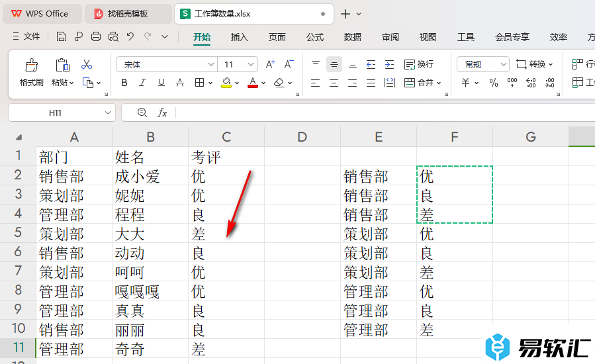Image resolution: width=595 pixels, height=364 pixels.
Task: Click the Redo arrow icon
Action: (x=148, y=36)
